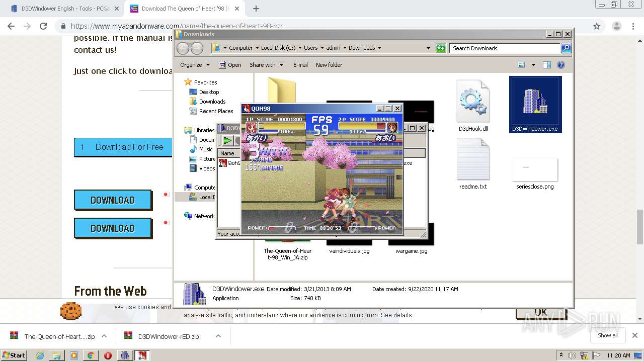The image size is (644, 362).
Task: Select The-Queen-of-Heart-98_Win_JA.zip file
Action: pos(288,254)
